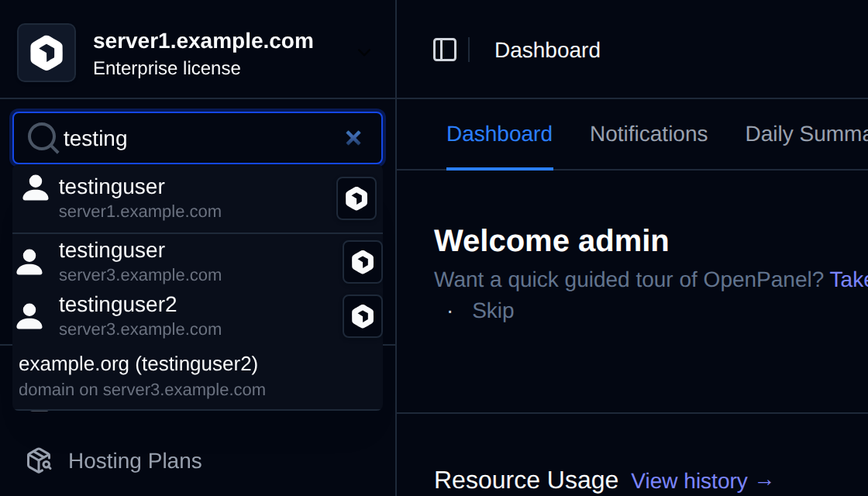Take the guided tour link
Viewport: 868px width, 496px height.
coord(849,280)
